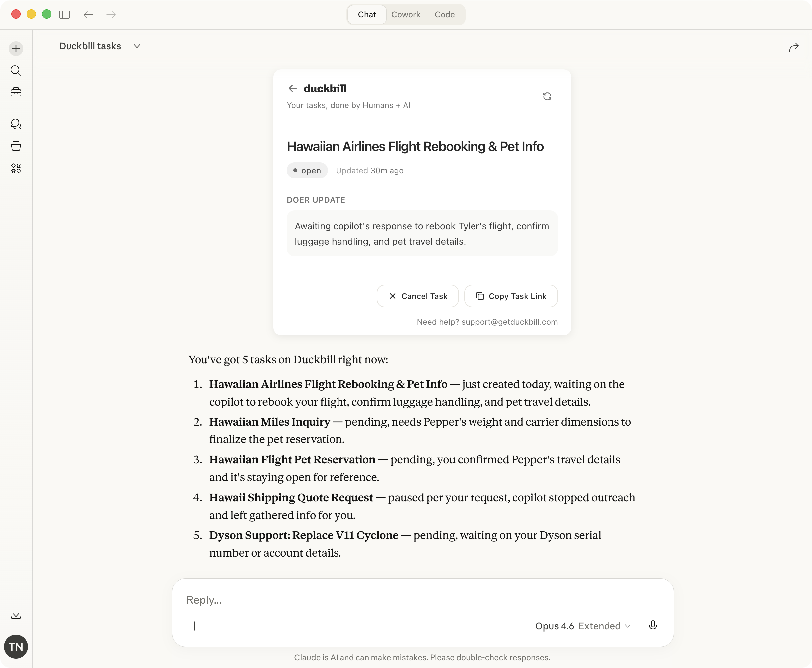
Task: Open the Opus 4.6 model selector
Action: 555,626
